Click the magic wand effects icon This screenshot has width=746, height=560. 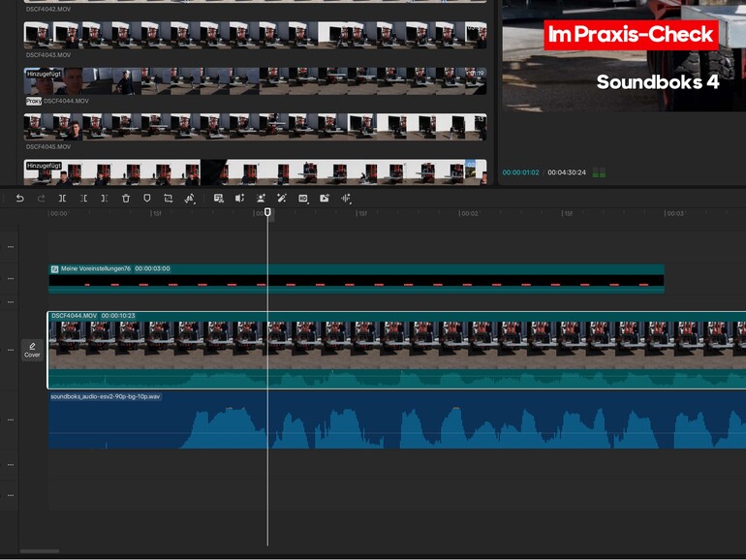pyautogui.click(x=282, y=199)
